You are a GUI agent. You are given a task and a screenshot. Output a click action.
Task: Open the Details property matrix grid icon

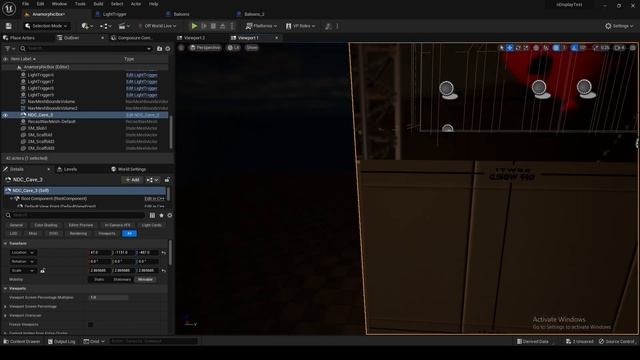click(x=152, y=215)
